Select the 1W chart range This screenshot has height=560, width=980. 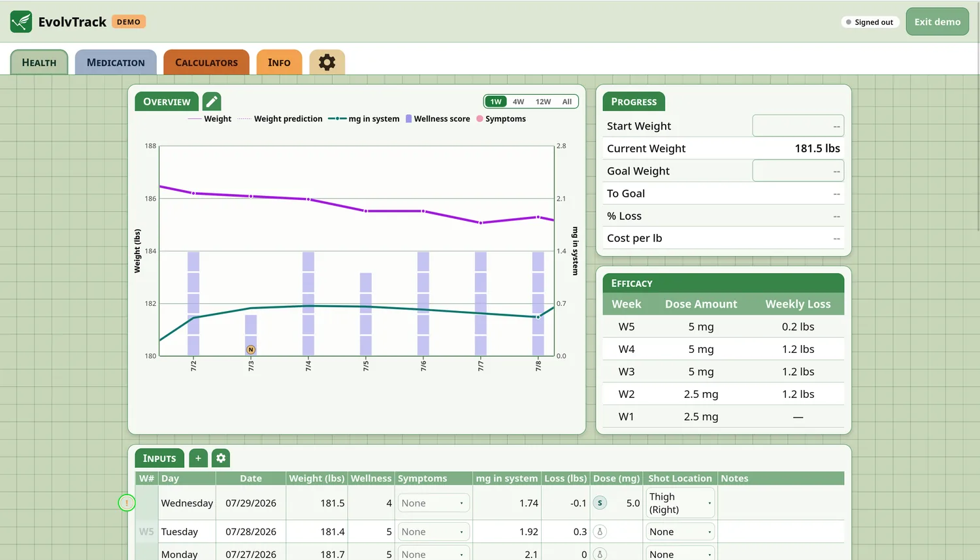pyautogui.click(x=496, y=101)
